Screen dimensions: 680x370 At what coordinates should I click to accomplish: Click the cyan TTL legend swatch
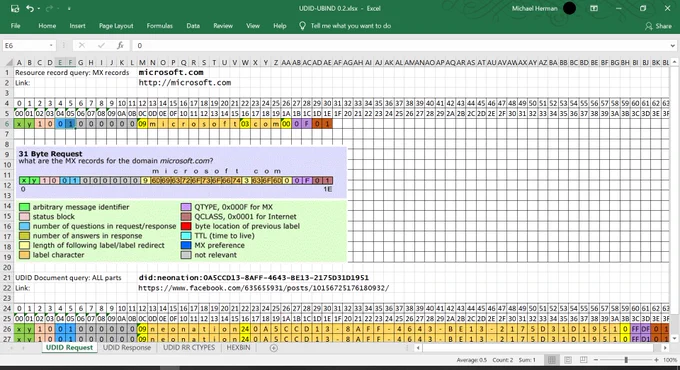pos(186,236)
